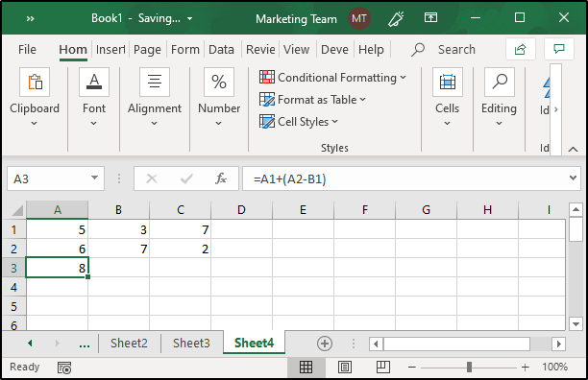Open Format as Table dropdown
This screenshot has width=588, height=380.
[363, 100]
